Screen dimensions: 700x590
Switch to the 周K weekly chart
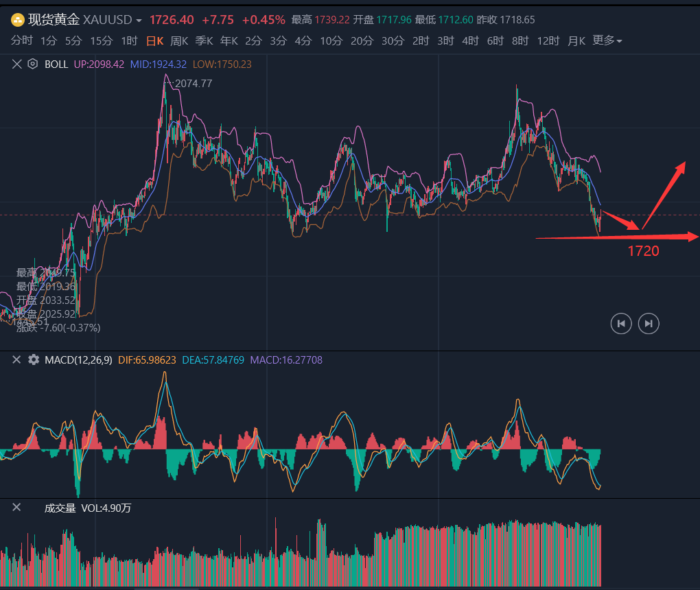pyautogui.click(x=180, y=41)
